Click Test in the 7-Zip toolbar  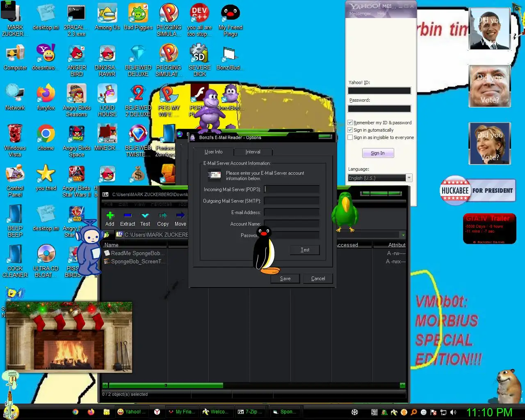pyautogui.click(x=145, y=219)
